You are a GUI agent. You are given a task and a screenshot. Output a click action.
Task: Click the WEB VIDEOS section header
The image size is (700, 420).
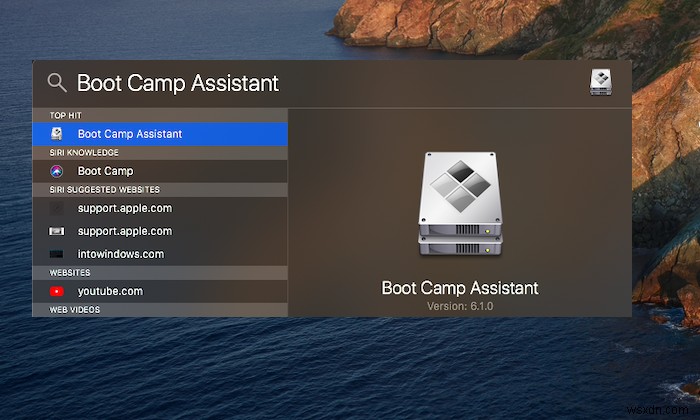[160, 310]
